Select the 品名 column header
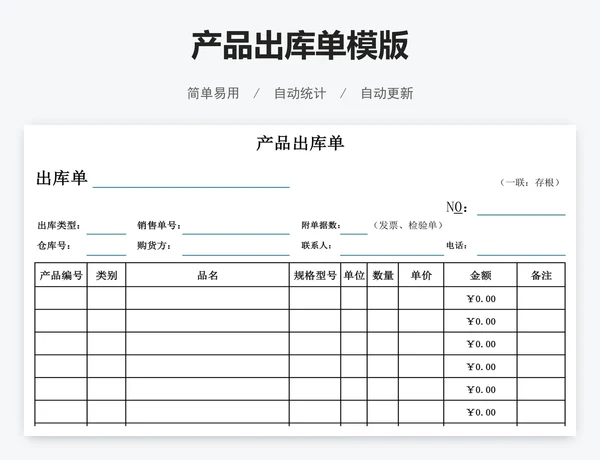 point(207,275)
